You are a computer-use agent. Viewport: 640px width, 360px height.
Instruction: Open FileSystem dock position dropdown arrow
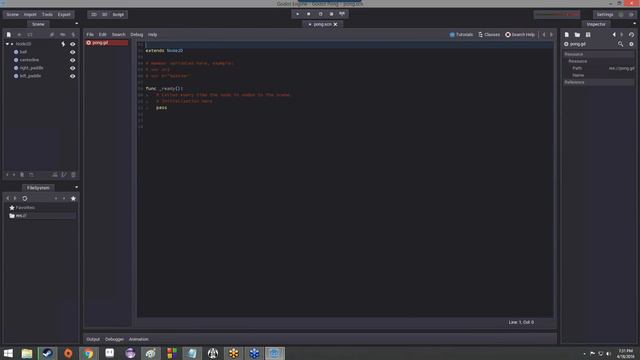(x=76, y=187)
